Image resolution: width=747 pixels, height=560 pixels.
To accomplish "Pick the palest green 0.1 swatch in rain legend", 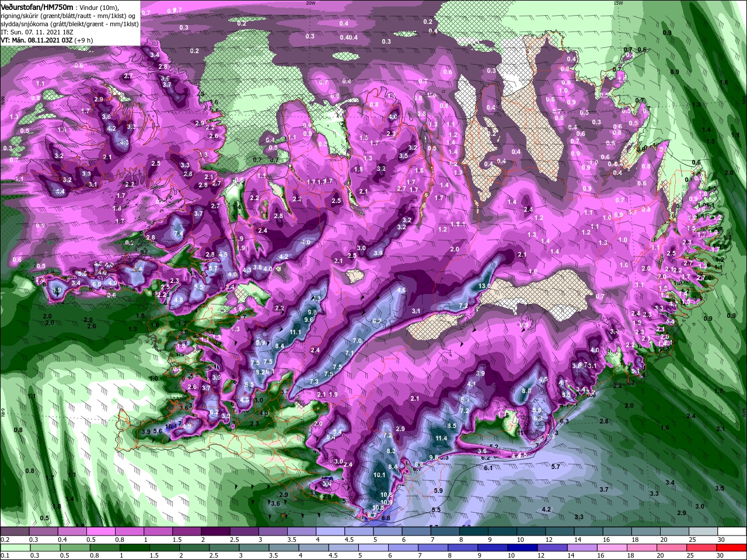I will point(15,548).
